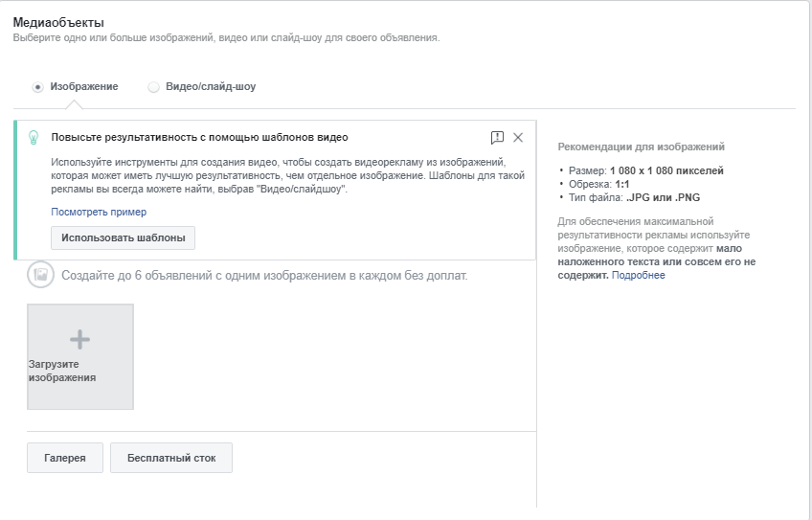
Task: Close the video templates tip banner
Action: click(518, 137)
